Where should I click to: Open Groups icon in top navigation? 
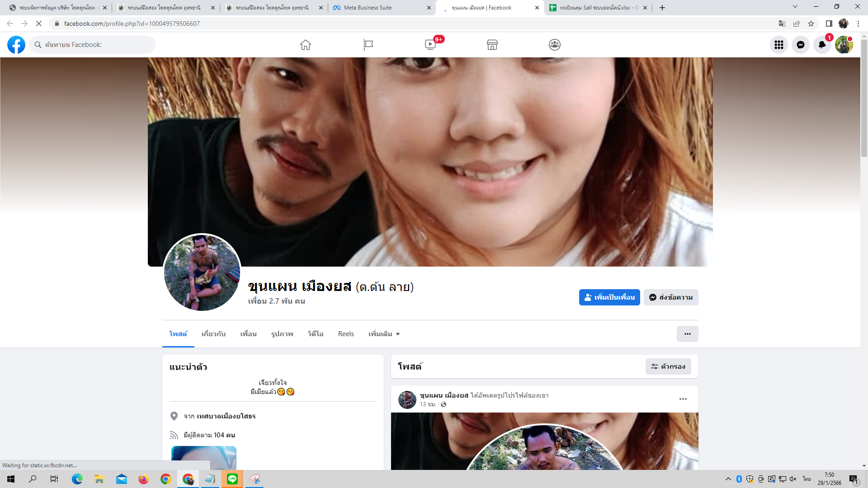tap(555, 45)
